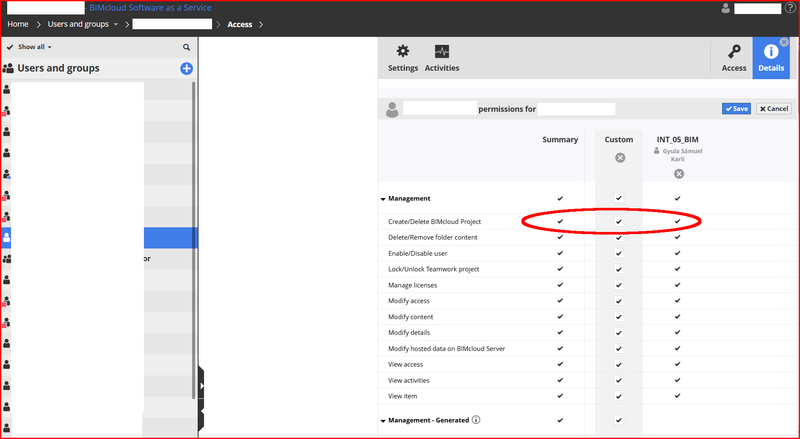Image resolution: width=800 pixels, height=439 pixels.
Task: Toggle Custom checkbox for Management - Generated
Action: tap(619, 420)
